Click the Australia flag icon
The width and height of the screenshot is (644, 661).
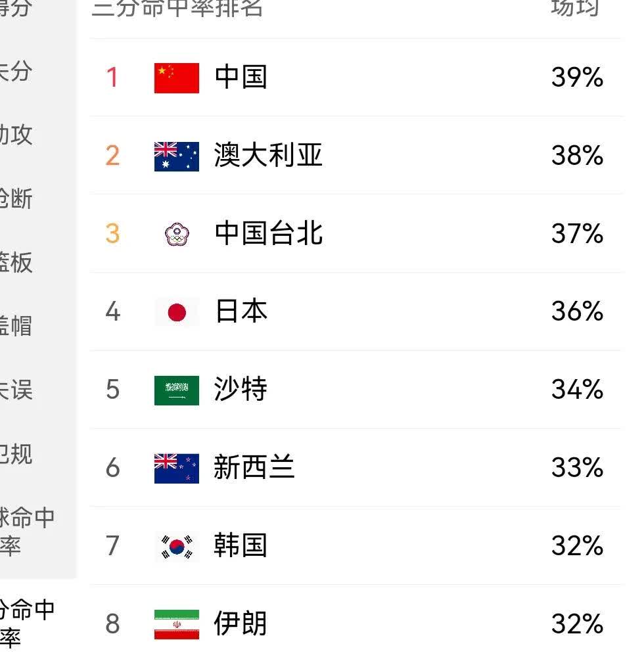coord(176,156)
